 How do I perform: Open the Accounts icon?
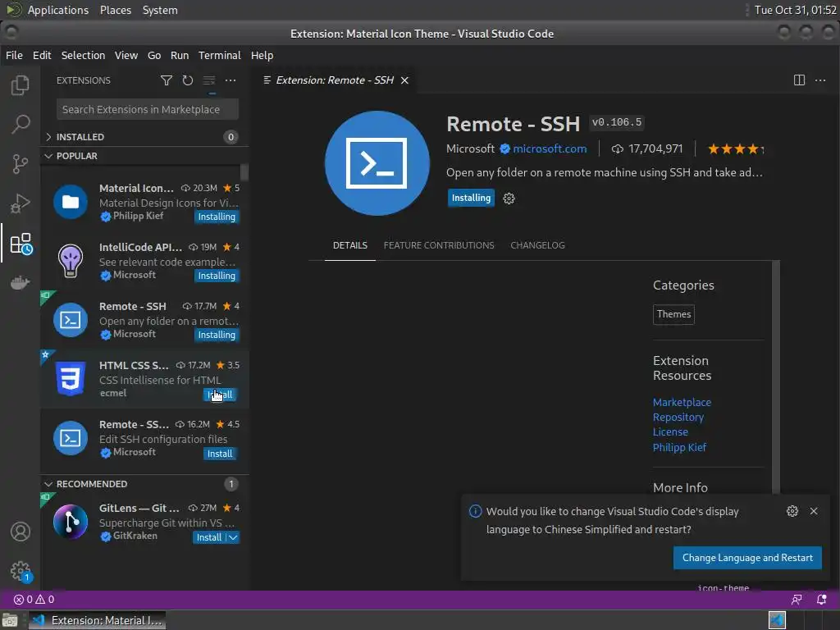pyautogui.click(x=21, y=532)
